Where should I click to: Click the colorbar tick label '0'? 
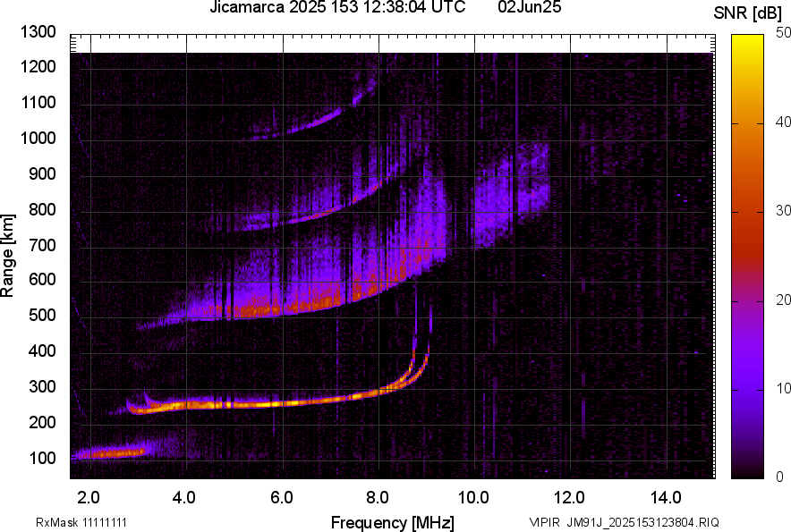tap(780, 477)
